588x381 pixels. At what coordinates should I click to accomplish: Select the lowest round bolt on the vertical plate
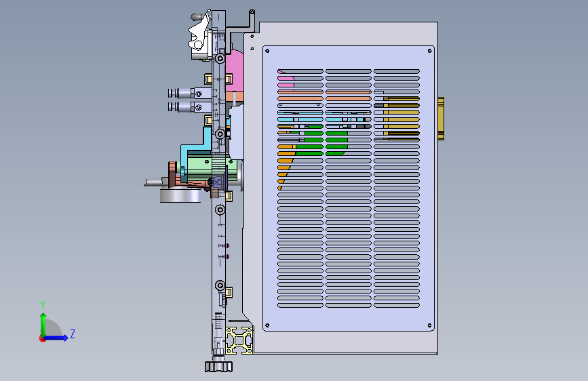pos(220,286)
